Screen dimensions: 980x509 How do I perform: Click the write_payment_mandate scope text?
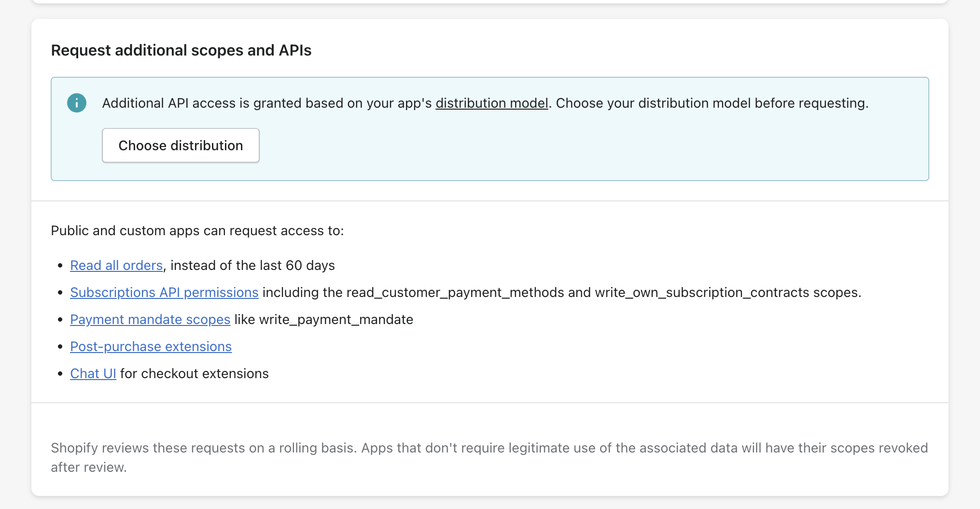pyautogui.click(x=336, y=319)
